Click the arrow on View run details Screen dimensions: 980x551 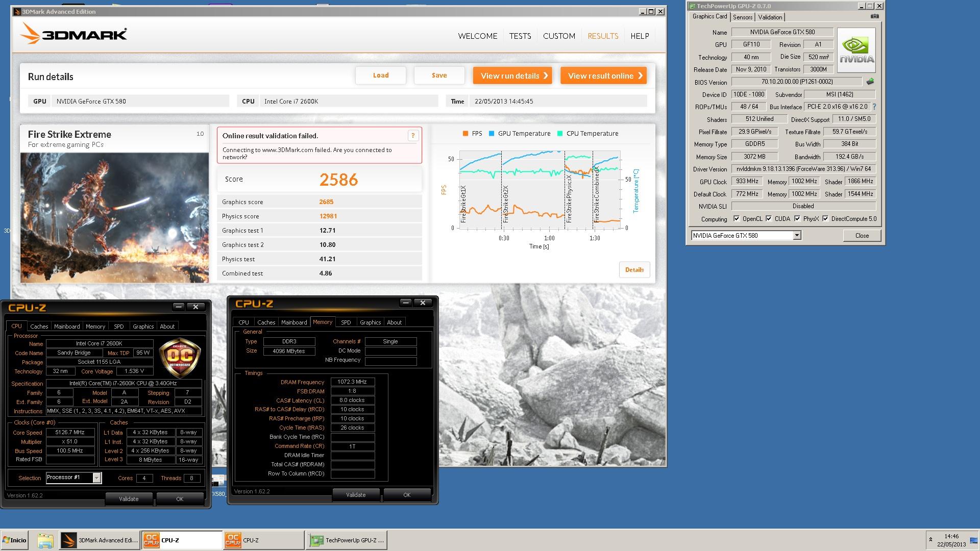[546, 76]
